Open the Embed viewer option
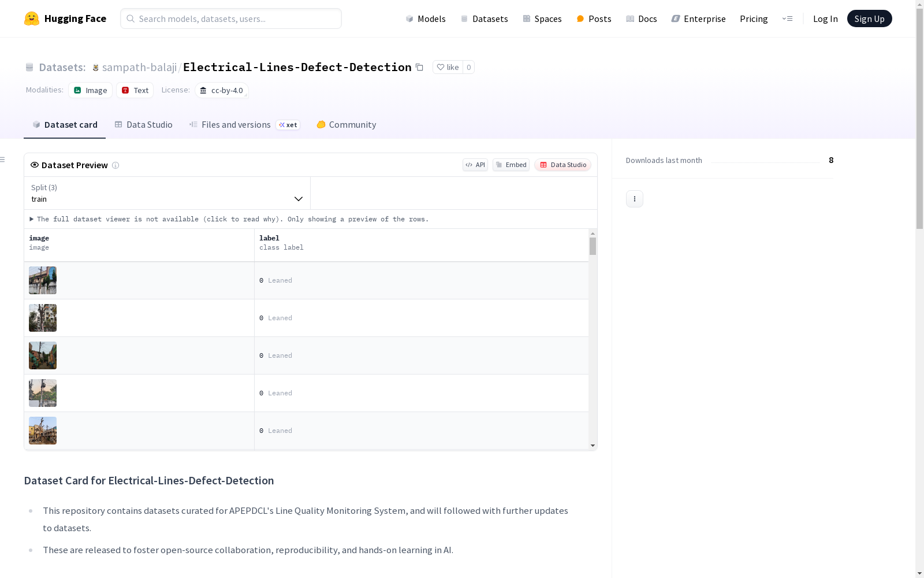This screenshot has height=578, width=924. pyautogui.click(x=511, y=165)
